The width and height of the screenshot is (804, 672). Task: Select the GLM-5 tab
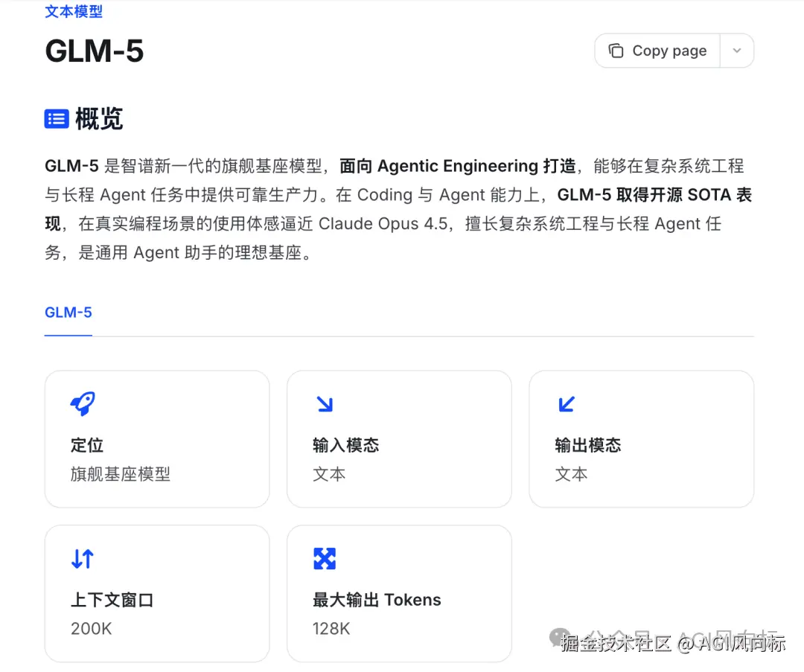pyautogui.click(x=68, y=312)
